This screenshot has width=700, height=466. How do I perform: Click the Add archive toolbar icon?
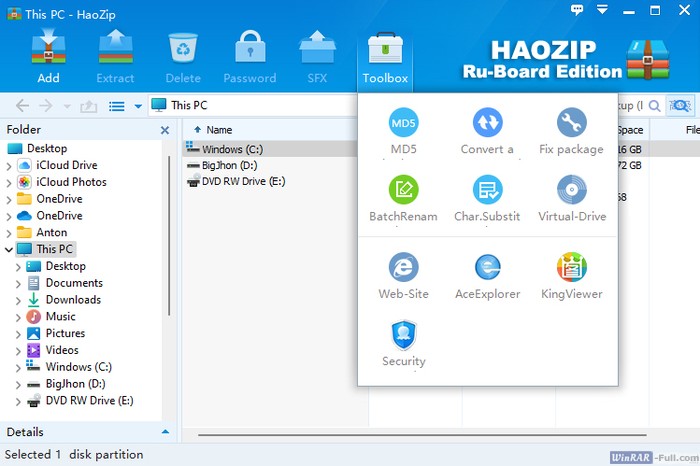[48, 56]
